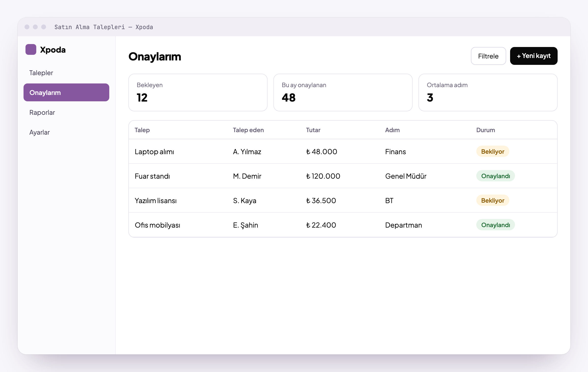Click the Genel Müdür step cell
This screenshot has width=588, height=372.
406,176
